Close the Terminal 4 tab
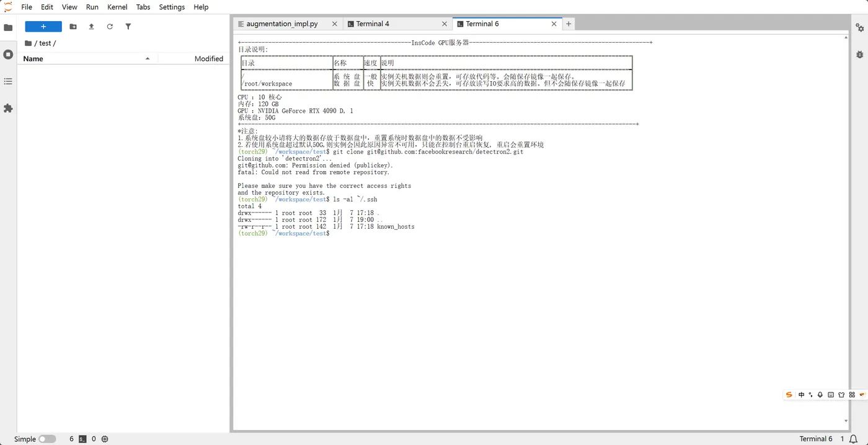 tap(445, 24)
